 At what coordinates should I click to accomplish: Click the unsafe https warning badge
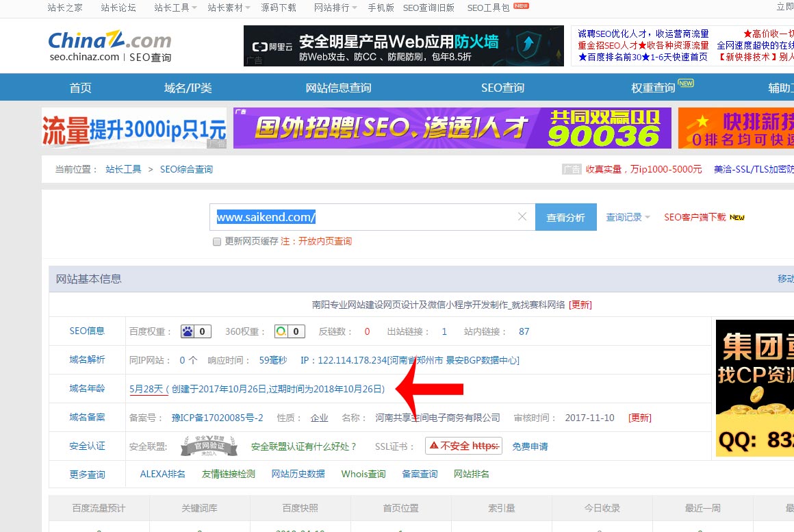pyautogui.click(x=464, y=446)
